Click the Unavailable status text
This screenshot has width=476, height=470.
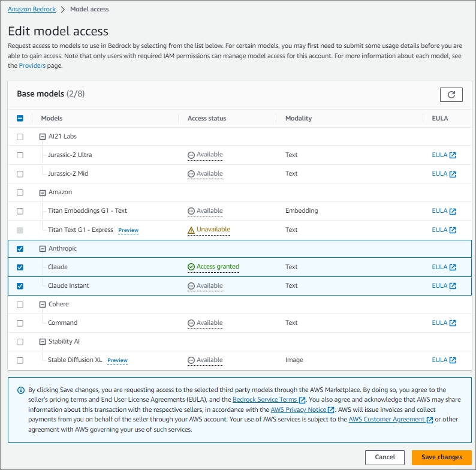213,229
